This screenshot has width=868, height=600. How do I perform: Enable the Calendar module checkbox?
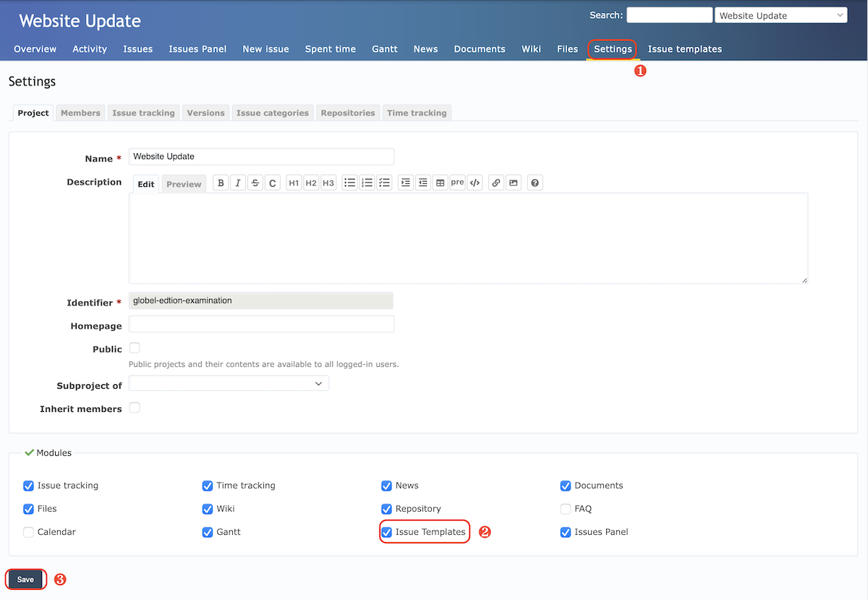[27, 532]
